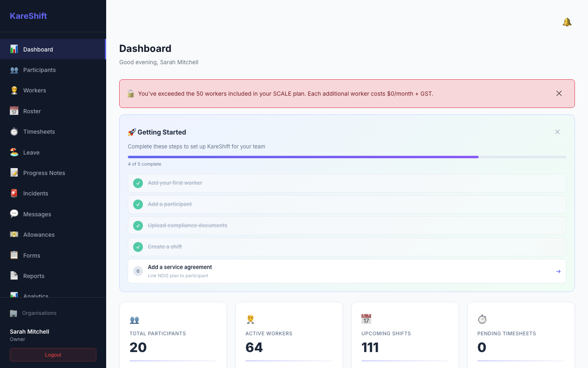Collapse the Getting Started panel
The image size is (588, 368).
pyautogui.click(x=557, y=132)
